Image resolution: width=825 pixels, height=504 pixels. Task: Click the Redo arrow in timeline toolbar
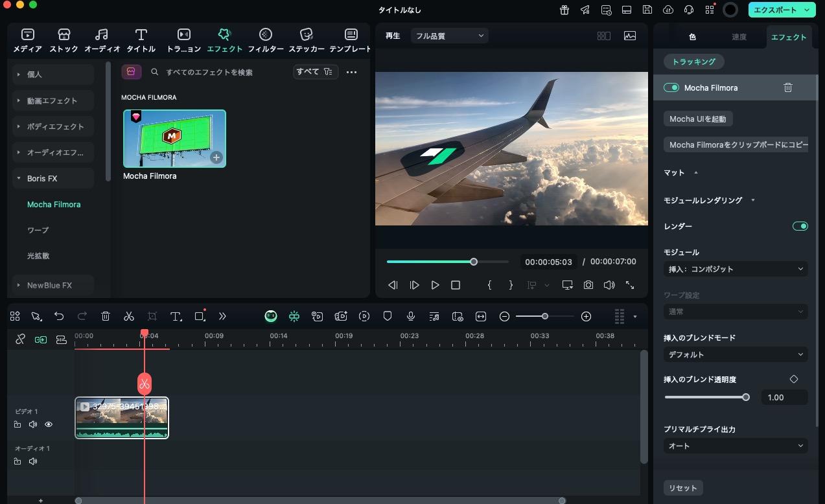(x=82, y=316)
